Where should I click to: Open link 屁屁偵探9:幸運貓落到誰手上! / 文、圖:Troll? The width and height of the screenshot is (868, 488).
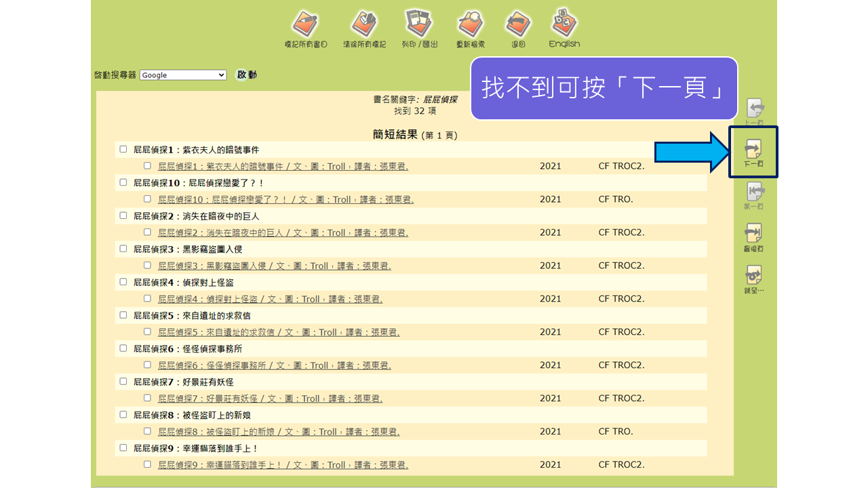pyautogui.click(x=283, y=465)
